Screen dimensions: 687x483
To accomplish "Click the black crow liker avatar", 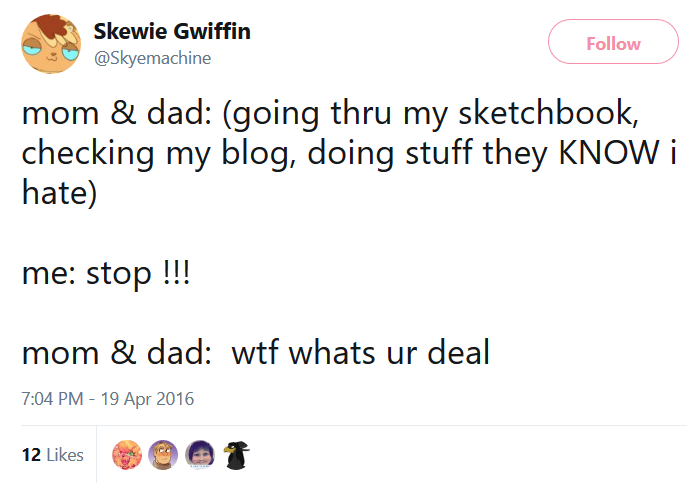I will pos(236,455).
